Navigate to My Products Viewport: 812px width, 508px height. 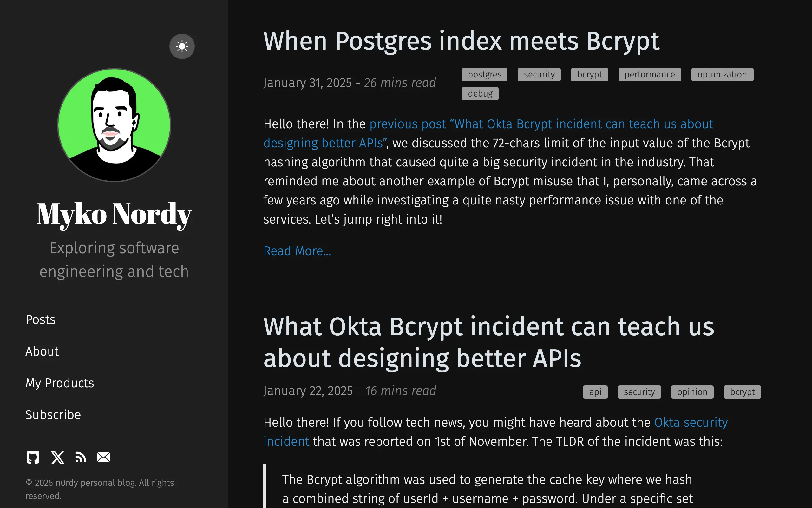click(60, 383)
